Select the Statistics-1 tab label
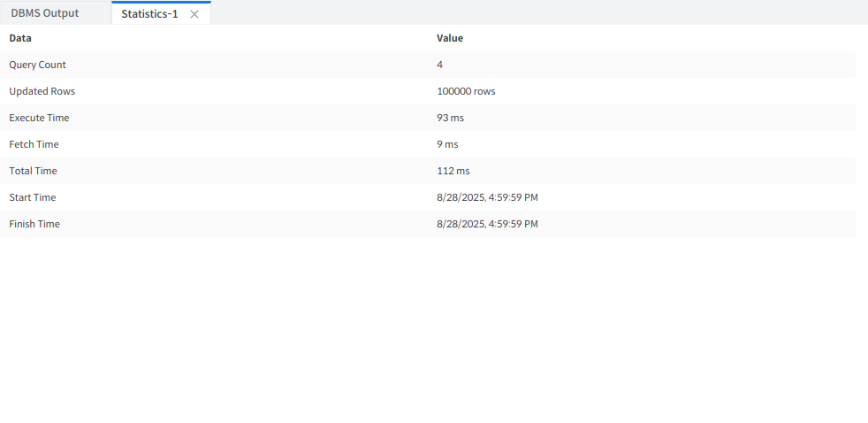 (x=149, y=14)
